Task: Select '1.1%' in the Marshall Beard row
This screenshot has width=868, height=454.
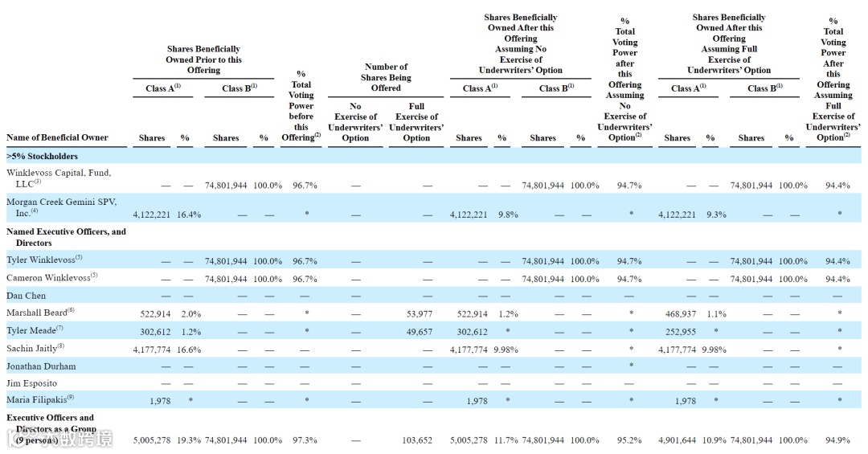Action: coord(716,314)
